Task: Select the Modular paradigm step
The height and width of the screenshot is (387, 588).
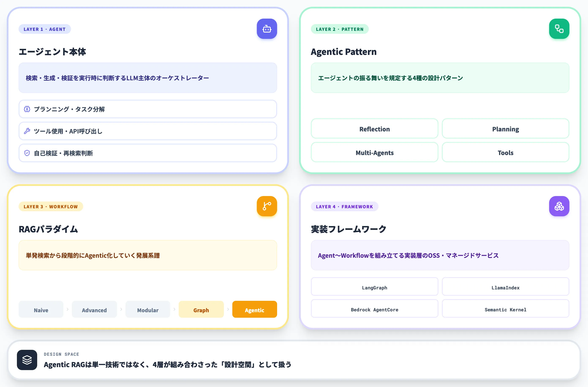Action: [x=148, y=309]
